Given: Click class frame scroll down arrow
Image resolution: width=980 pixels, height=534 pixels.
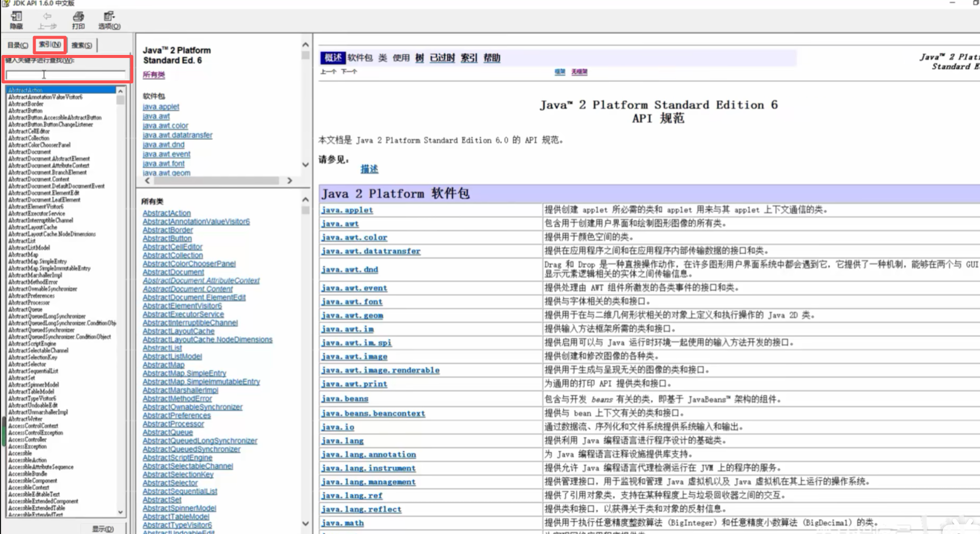Looking at the screenshot, I should coord(305,523).
